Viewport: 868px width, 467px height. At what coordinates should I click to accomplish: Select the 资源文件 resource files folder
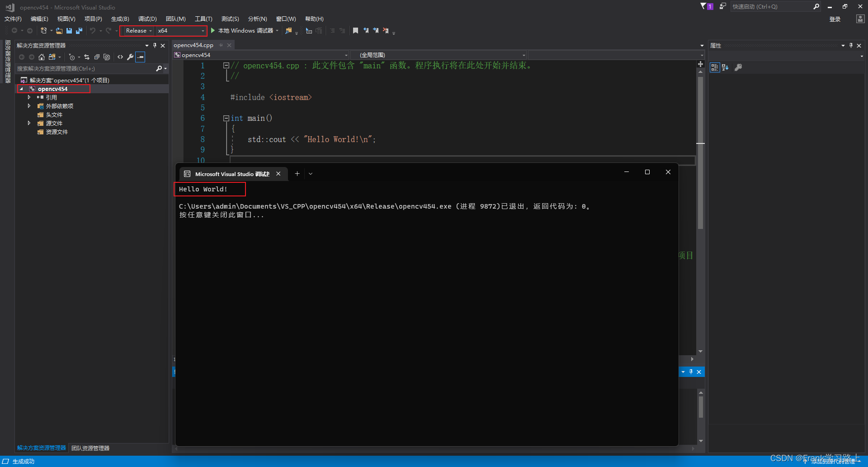[x=57, y=132]
